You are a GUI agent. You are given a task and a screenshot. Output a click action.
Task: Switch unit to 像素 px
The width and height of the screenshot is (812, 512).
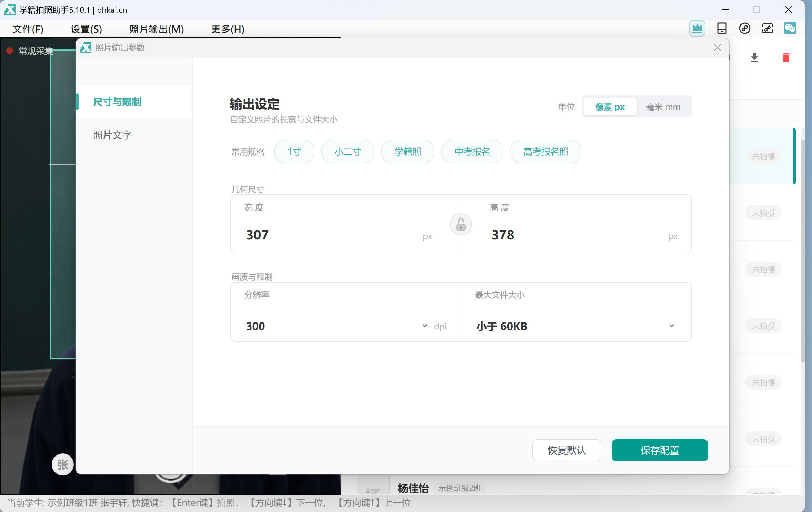click(610, 107)
